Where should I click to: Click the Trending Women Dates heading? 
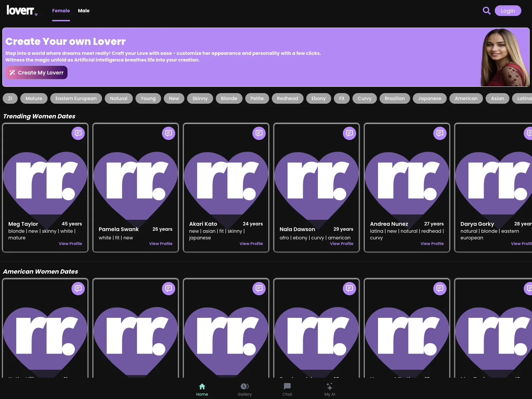pos(39,116)
